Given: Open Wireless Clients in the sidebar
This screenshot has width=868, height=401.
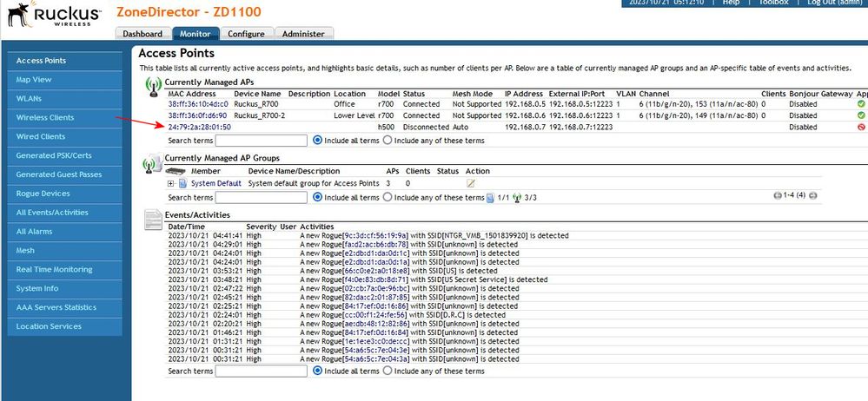Looking at the screenshot, I should click(45, 117).
